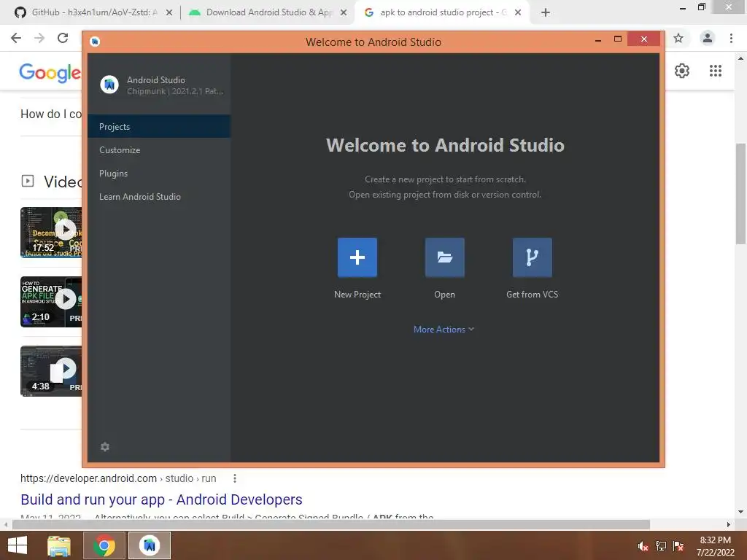Close the Android Studio welcome window
747x560 pixels.
pos(643,39)
